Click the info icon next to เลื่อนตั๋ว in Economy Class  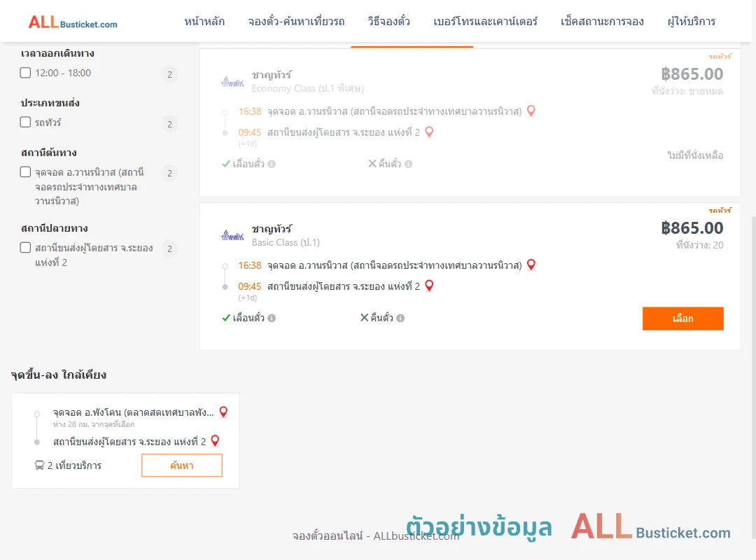tap(272, 164)
